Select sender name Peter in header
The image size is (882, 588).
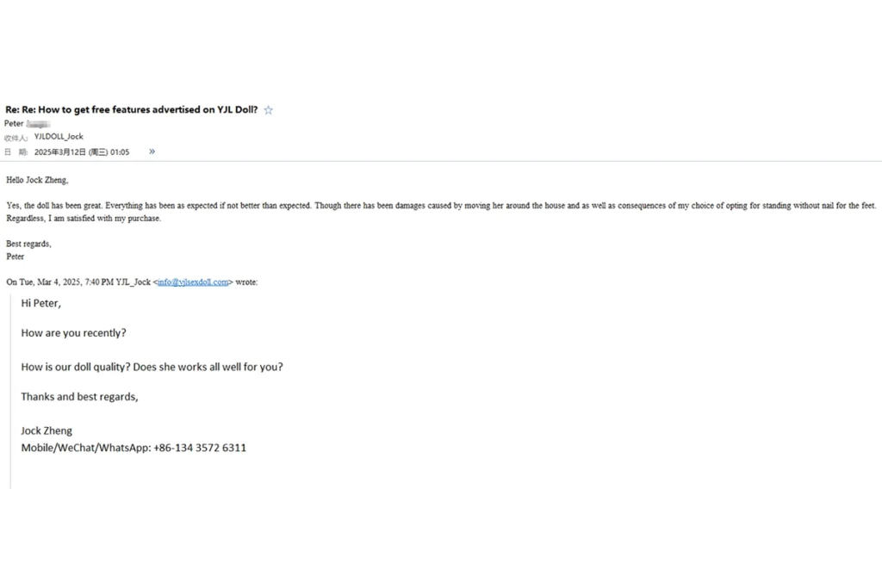pos(14,124)
